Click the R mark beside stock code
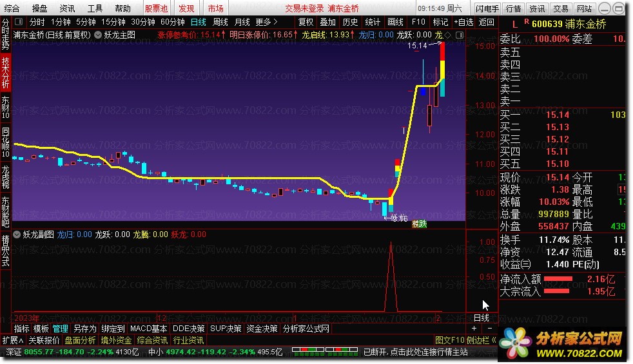633x364 pixels. [x=527, y=21]
